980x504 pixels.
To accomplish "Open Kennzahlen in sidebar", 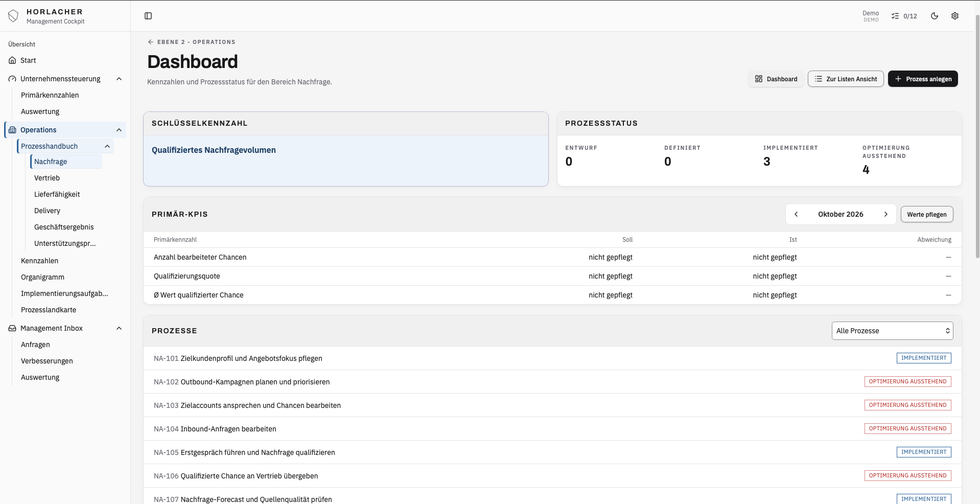I will [40, 261].
